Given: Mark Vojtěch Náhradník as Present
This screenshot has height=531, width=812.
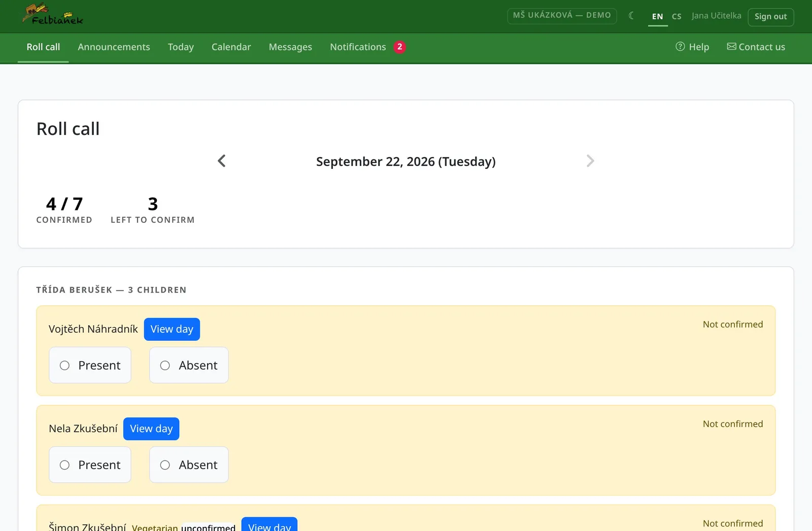Looking at the screenshot, I should tap(90, 365).
